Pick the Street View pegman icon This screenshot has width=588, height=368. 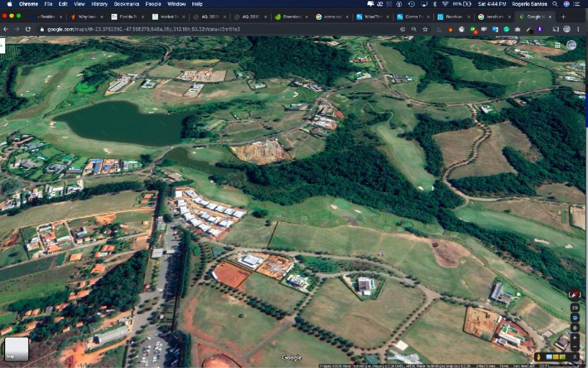(x=540, y=357)
